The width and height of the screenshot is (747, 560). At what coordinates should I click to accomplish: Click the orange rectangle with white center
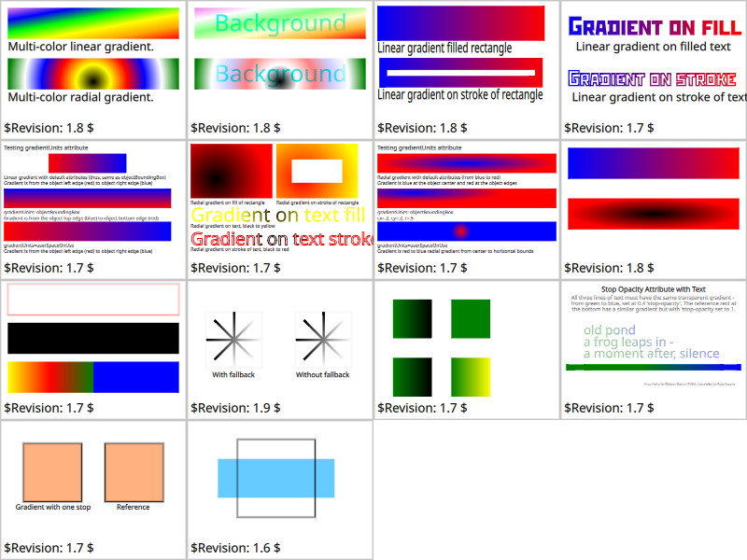[317, 171]
